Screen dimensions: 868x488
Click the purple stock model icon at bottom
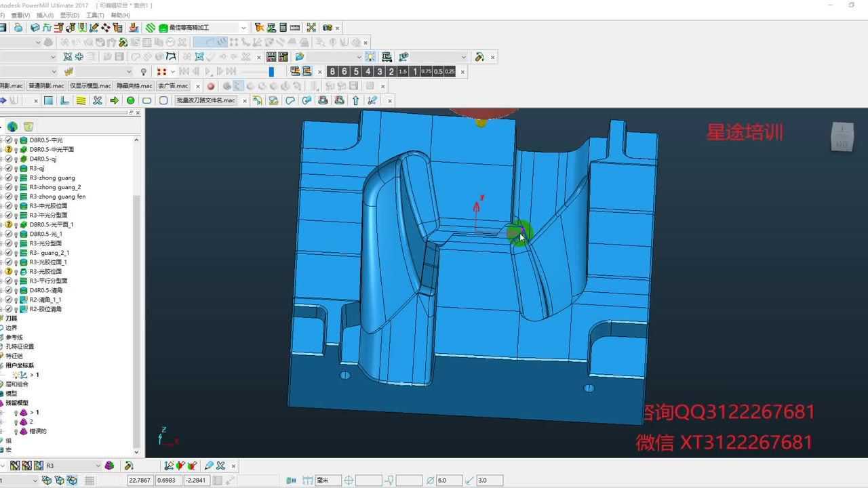pos(109,466)
